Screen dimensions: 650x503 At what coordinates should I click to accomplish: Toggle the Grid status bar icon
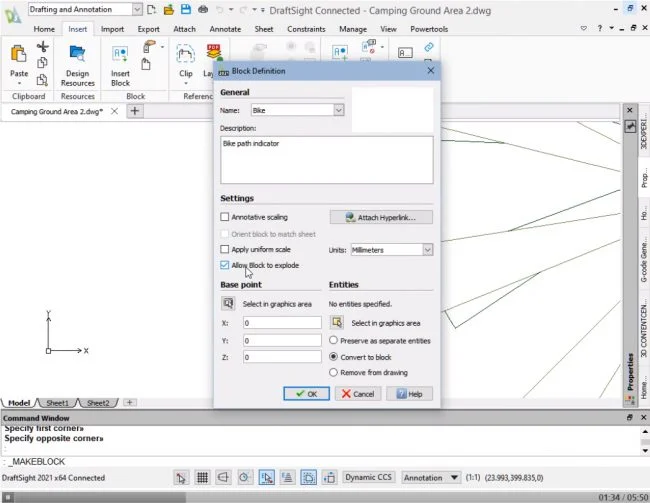(202, 478)
